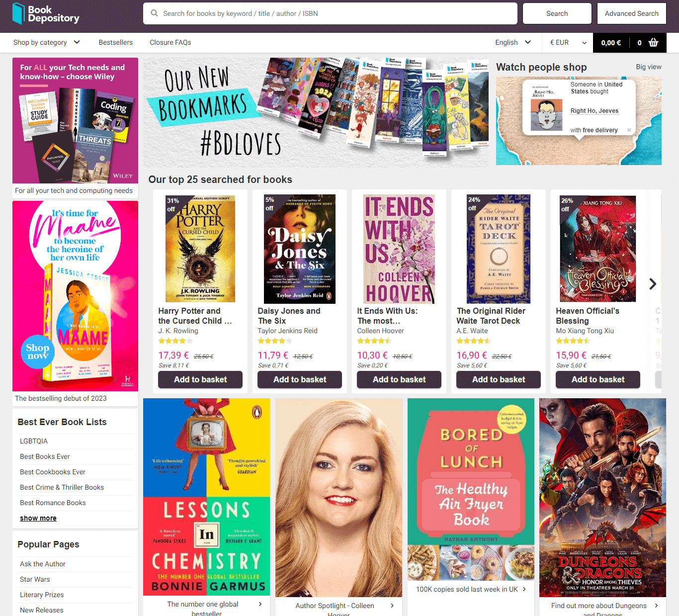Open the EUR currency selector
The height and width of the screenshot is (616, 679).
pyautogui.click(x=568, y=43)
